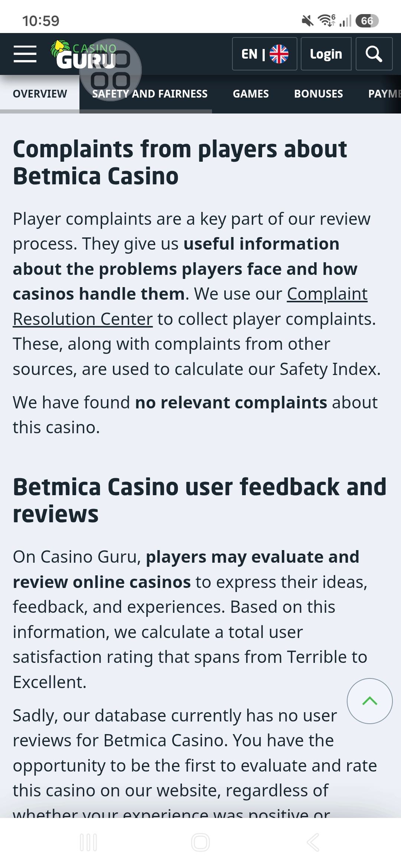Open the Android recent apps button
The image size is (401, 868).
pyautogui.click(x=88, y=842)
